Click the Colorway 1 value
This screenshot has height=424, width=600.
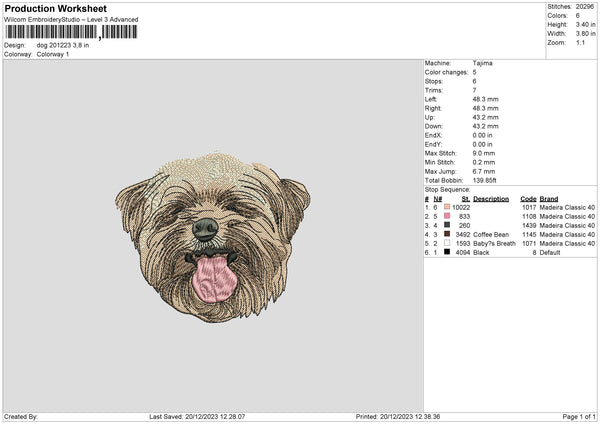click(x=51, y=54)
